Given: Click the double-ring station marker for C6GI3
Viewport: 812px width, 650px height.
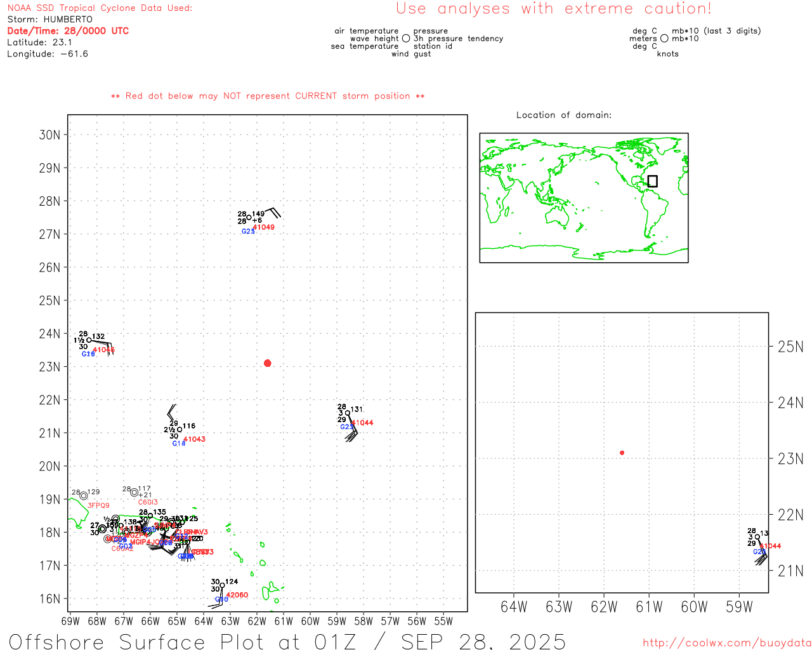Looking at the screenshot, I should (x=134, y=493).
